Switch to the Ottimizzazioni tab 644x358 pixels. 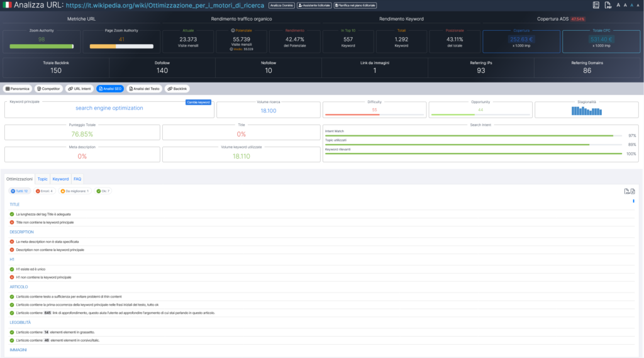[19, 179]
